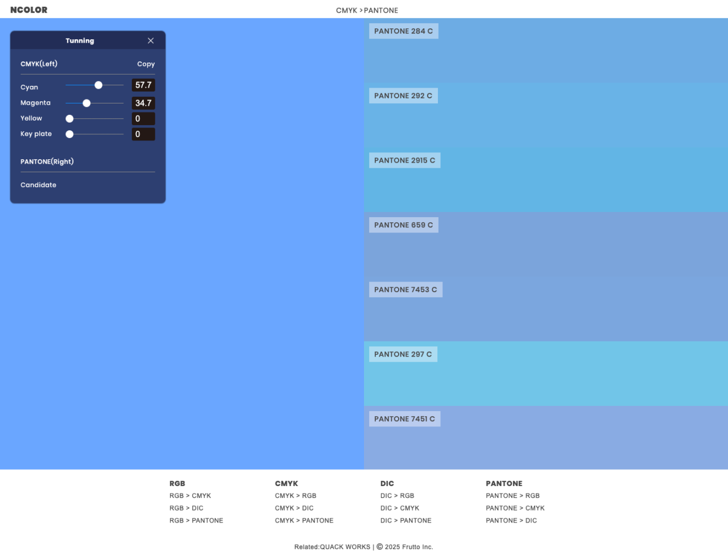
Task: Click the Cyan label
Action: [x=29, y=87]
